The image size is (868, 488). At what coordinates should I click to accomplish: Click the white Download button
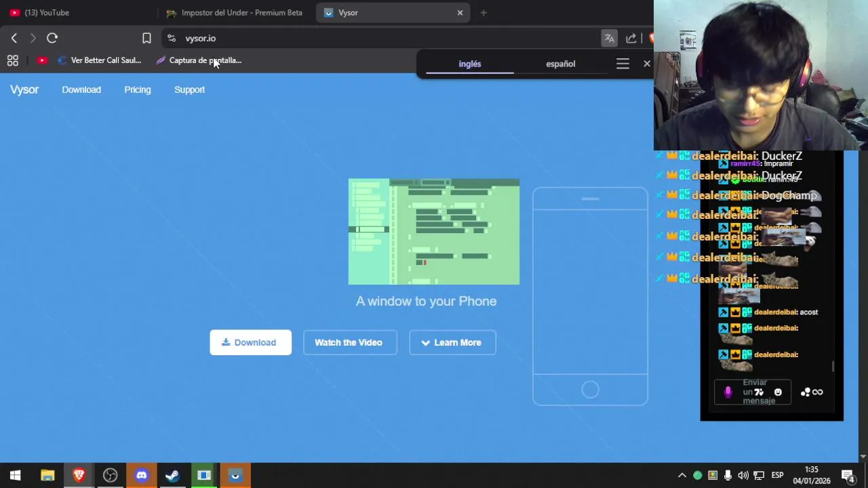click(x=250, y=342)
